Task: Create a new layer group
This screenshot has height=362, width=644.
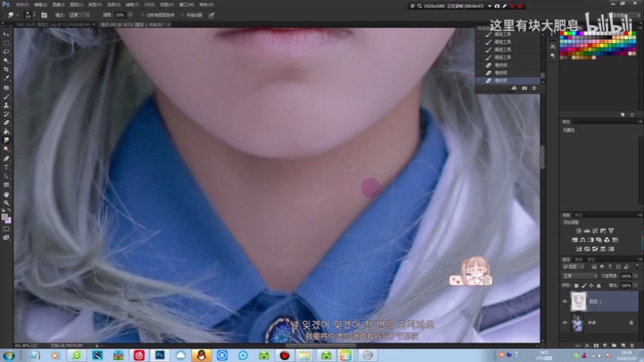Action: (x=614, y=346)
